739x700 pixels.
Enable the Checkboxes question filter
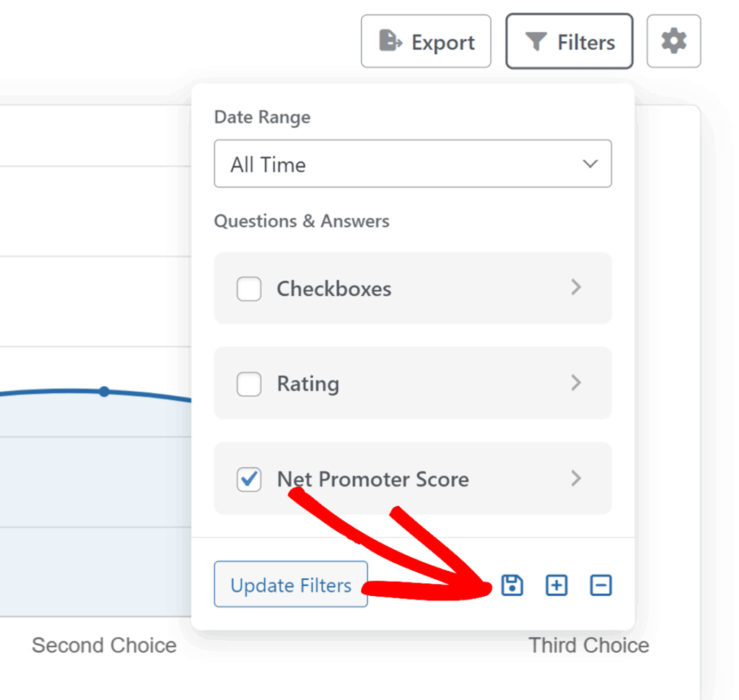[x=249, y=289]
